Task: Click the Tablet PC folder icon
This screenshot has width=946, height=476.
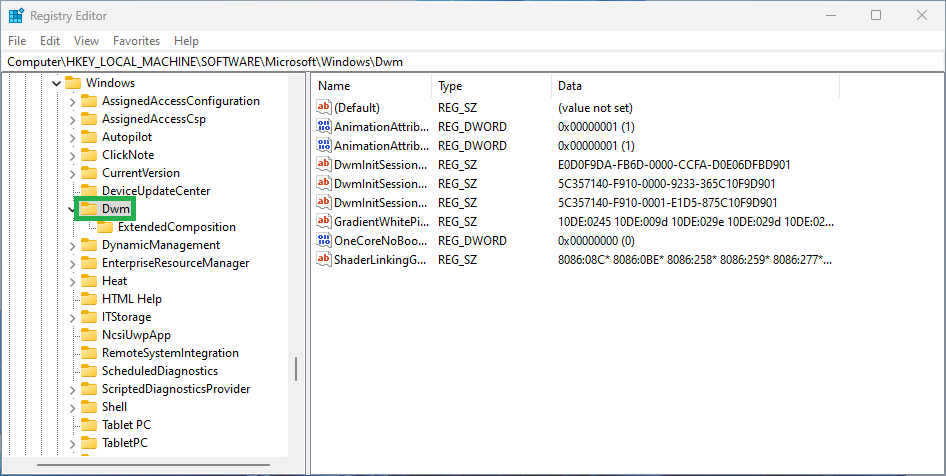Action: click(x=89, y=425)
